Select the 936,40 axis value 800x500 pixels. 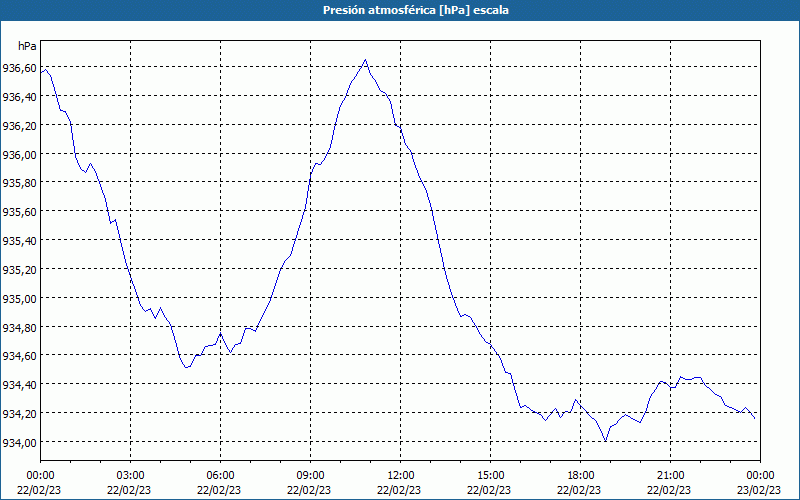coord(19,96)
